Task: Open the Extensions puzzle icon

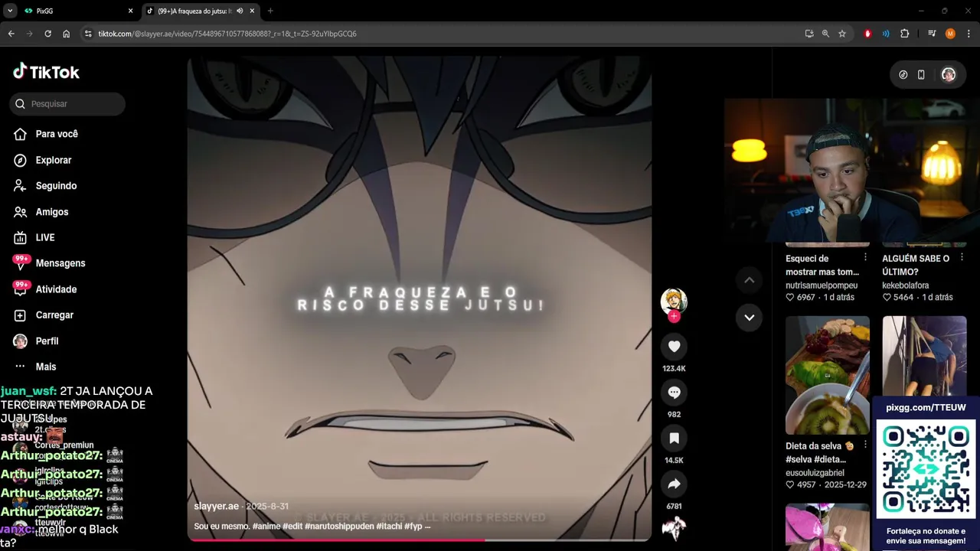Action: point(904,34)
